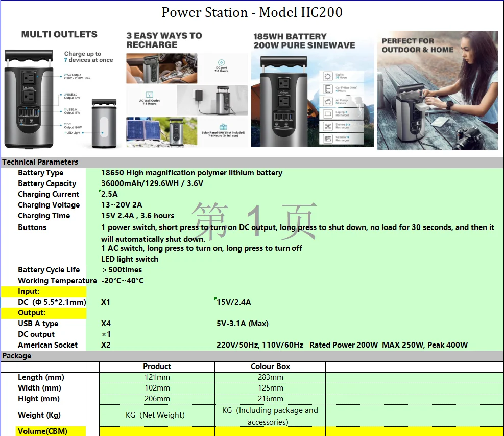
Task: Click the '121mm' product length cell
Action: 157,377
